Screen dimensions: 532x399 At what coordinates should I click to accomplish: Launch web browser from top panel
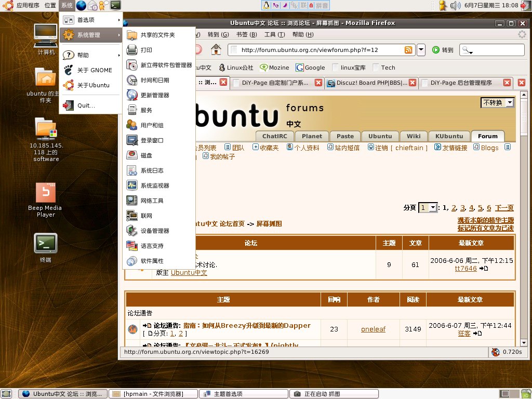(x=81, y=5)
